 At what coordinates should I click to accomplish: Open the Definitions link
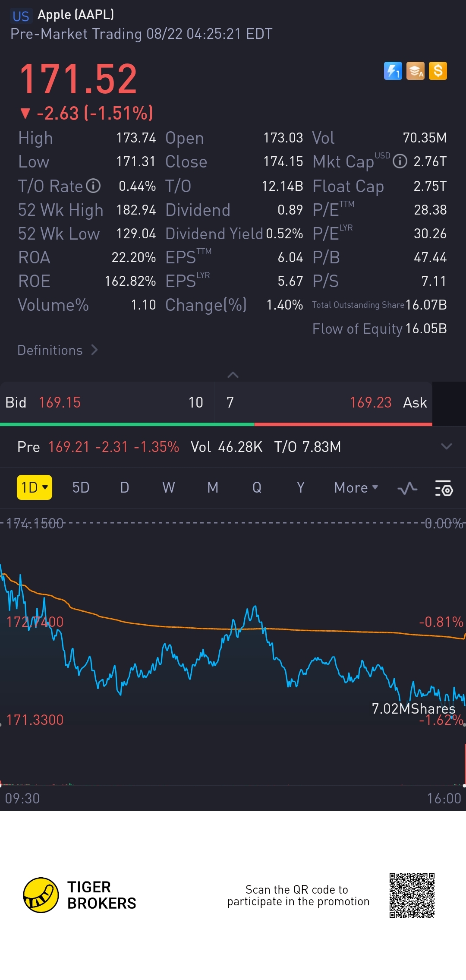(x=58, y=350)
